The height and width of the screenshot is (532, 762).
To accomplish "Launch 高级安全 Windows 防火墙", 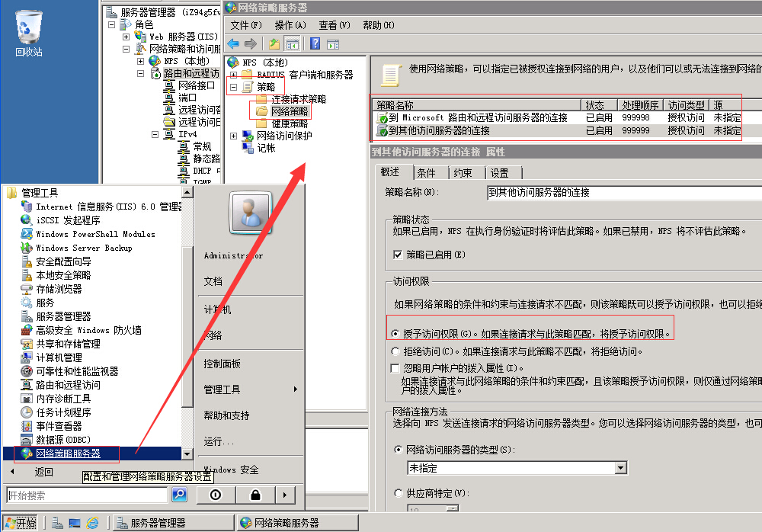I will click(x=82, y=330).
